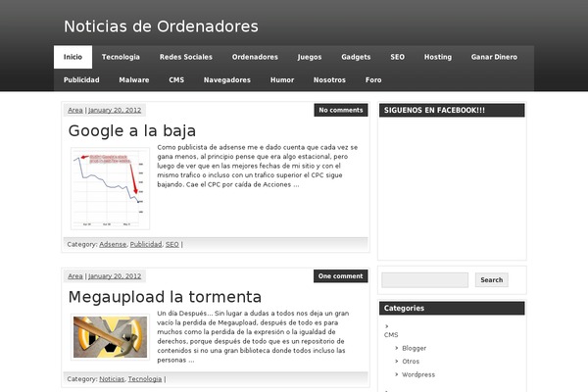Click author Area on the Google post
588x392 pixels.
(75, 111)
